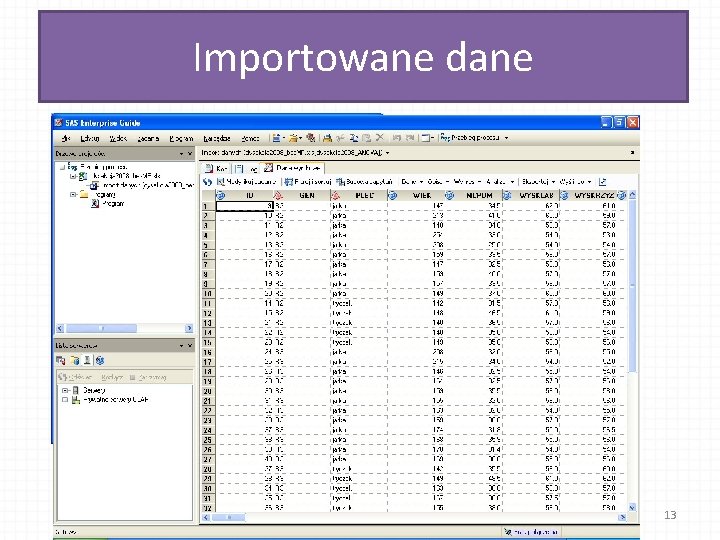Open the Zadania menu
Screen dimensions: 720x540
point(148,138)
